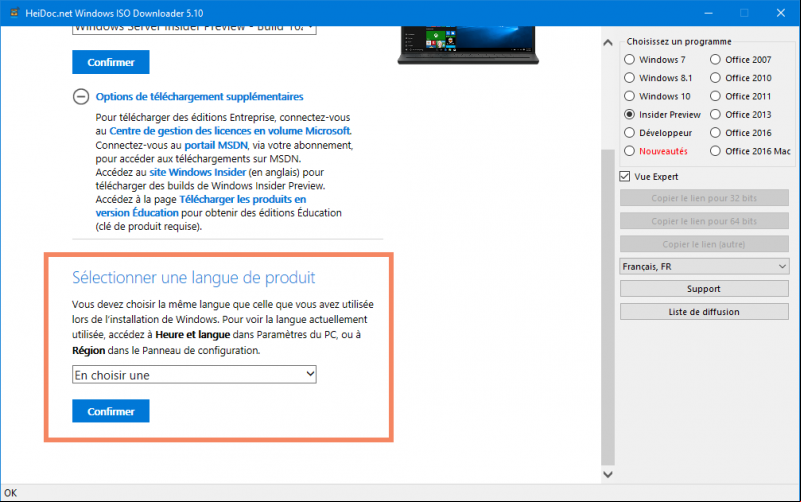This screenshot has width=801, height=502.
Task: Select the Windows 7 radio button
Action: point(629,60)
